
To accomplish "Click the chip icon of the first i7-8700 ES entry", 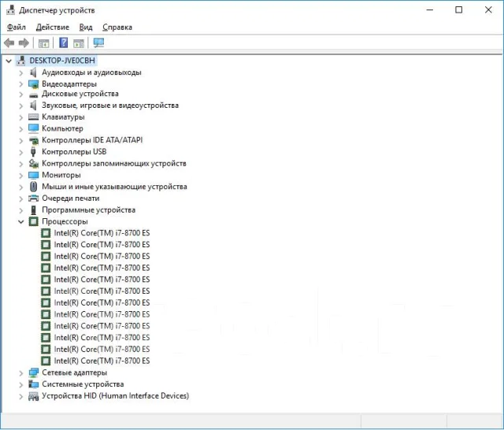I will click(x=46, y=233).
